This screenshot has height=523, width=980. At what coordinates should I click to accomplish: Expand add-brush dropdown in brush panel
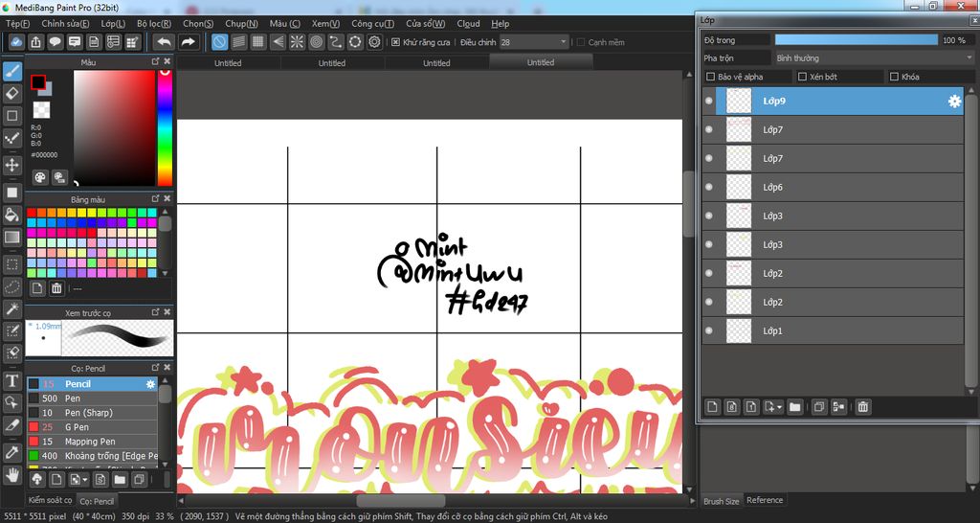point(84,480)
